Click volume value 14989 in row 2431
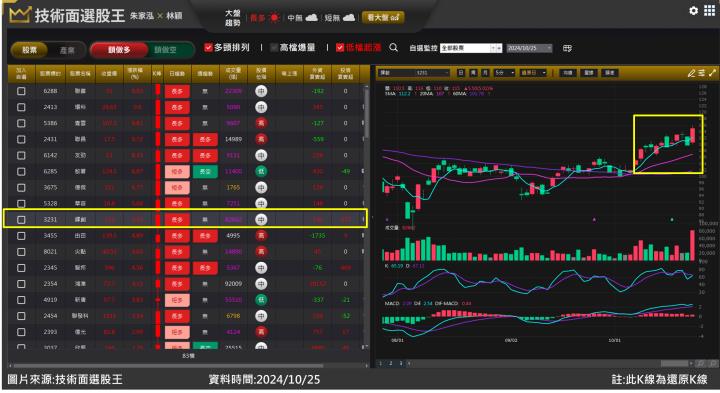720x393 pixels. [x=233, y=139]
